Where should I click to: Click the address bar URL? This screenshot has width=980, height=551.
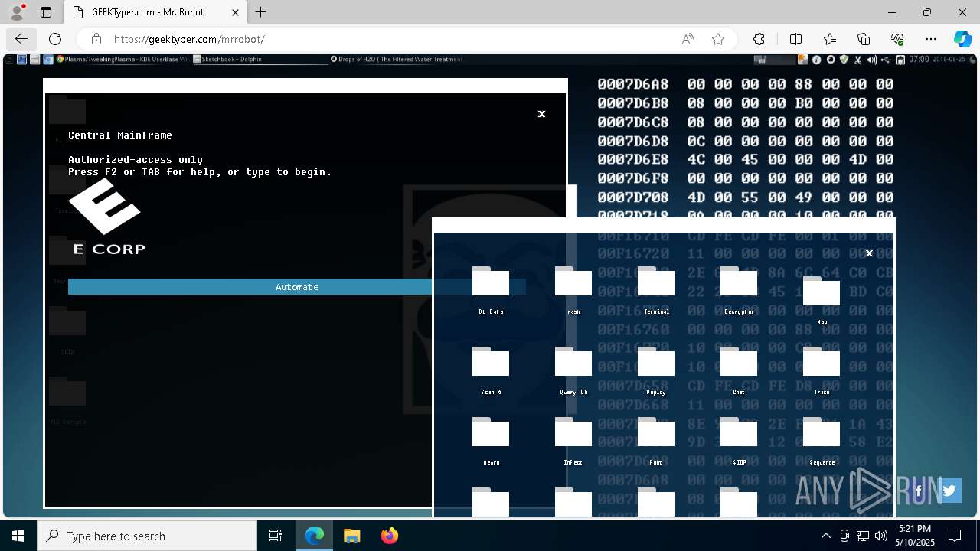[189, 39]
